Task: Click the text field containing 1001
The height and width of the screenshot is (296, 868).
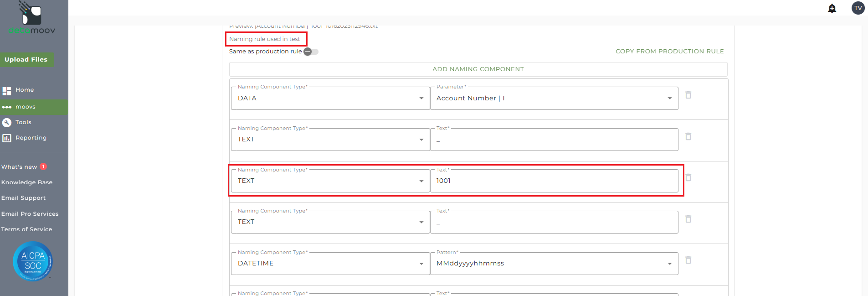Action: (554, 181)
